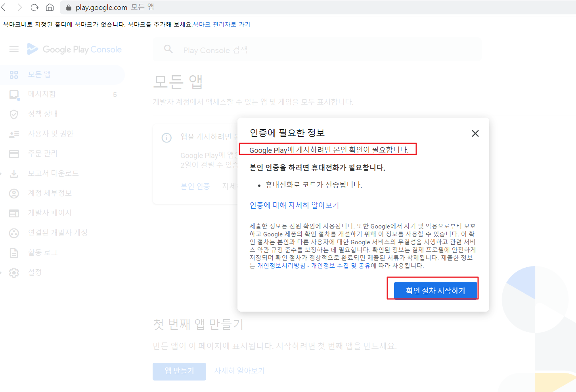
Task: Click the 정책 상태 shield icon
Action: [x=14, y=114]
